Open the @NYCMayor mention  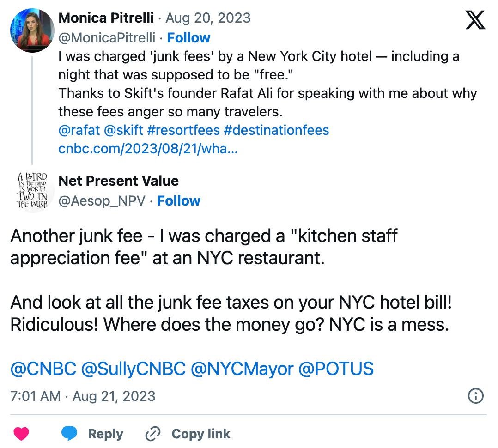tap(242, 369)
